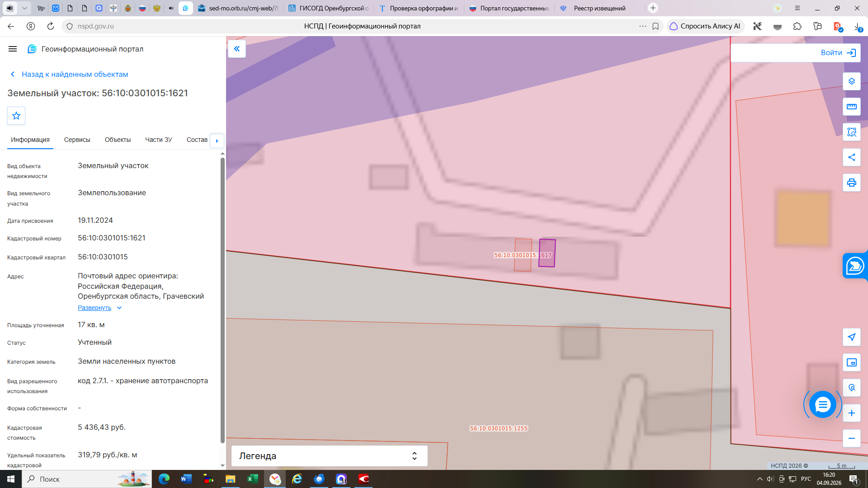Open the hamburger menu of the portal
The width and height of the screenshot is (868, 488).
tap(13, 49)
